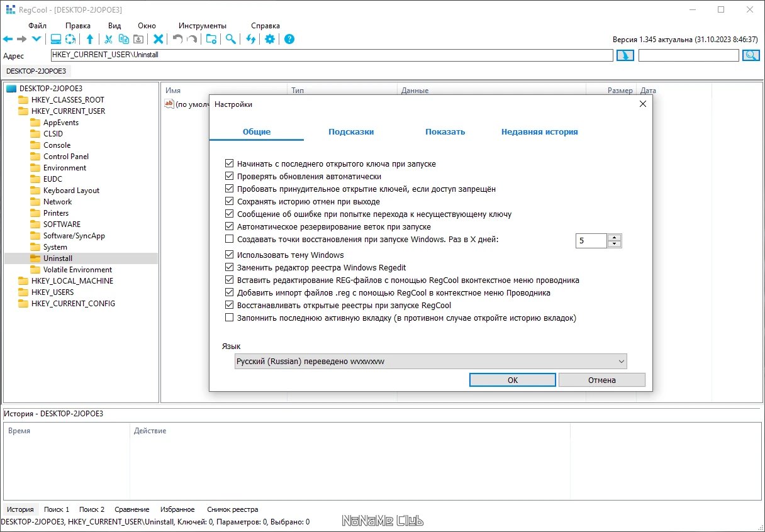The image size is (765, 532).
Task: Open the Инструменты menu
Action: [203, 26]
